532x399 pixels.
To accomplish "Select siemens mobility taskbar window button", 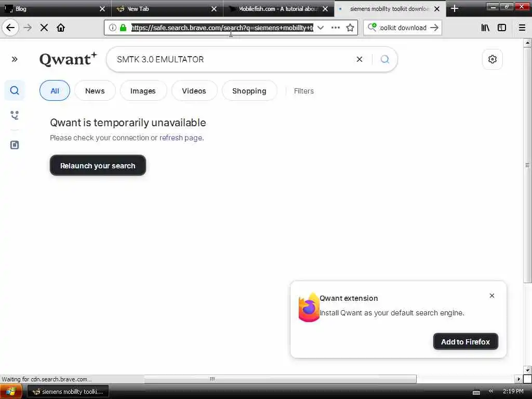I will click(x=68, y=392).
